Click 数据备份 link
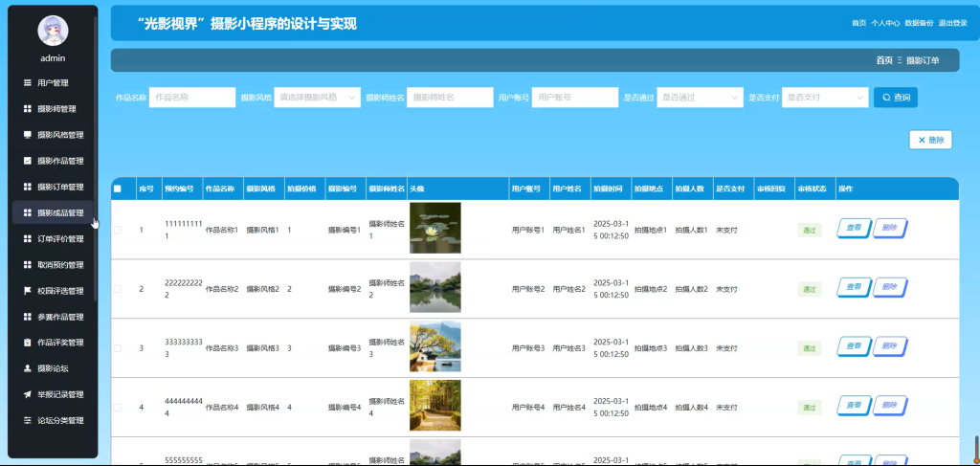This screenshot has width=980, height=466. click(x=919, y=23)
